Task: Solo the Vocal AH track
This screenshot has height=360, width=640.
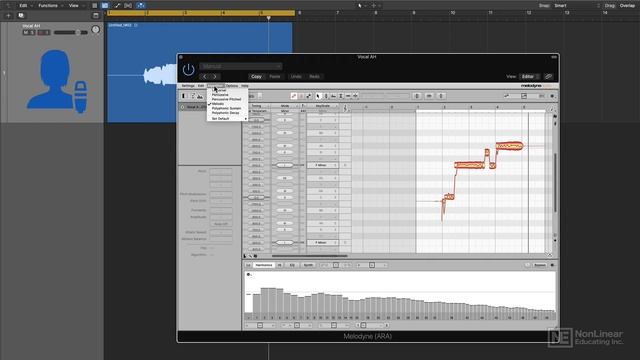Action: 32,32
